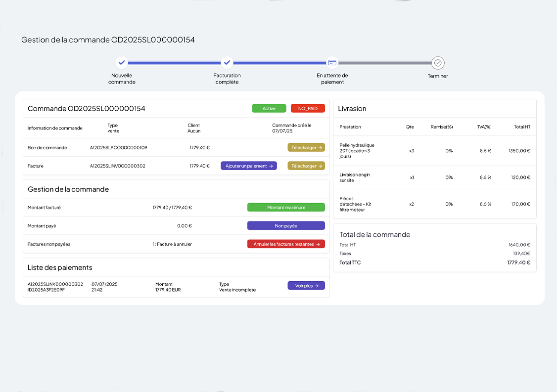Click the green Montant maximum button
557x392 pixels.
[x=286, y=208]
